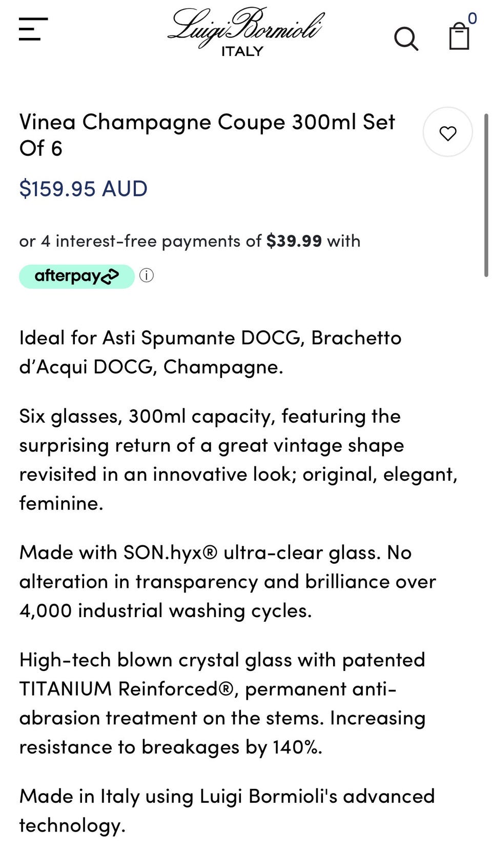
Task: Click the $159.95 AUD price
Action: [x=83, y=189]
